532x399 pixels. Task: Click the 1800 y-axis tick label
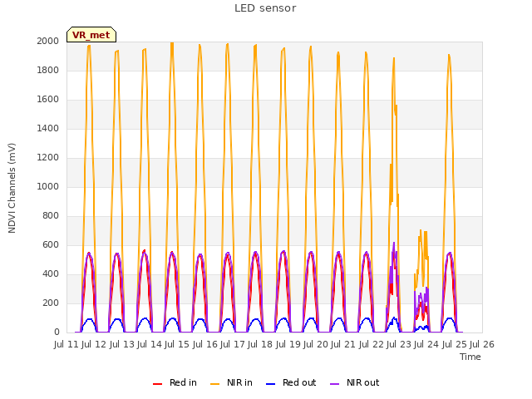click(48, 70)
